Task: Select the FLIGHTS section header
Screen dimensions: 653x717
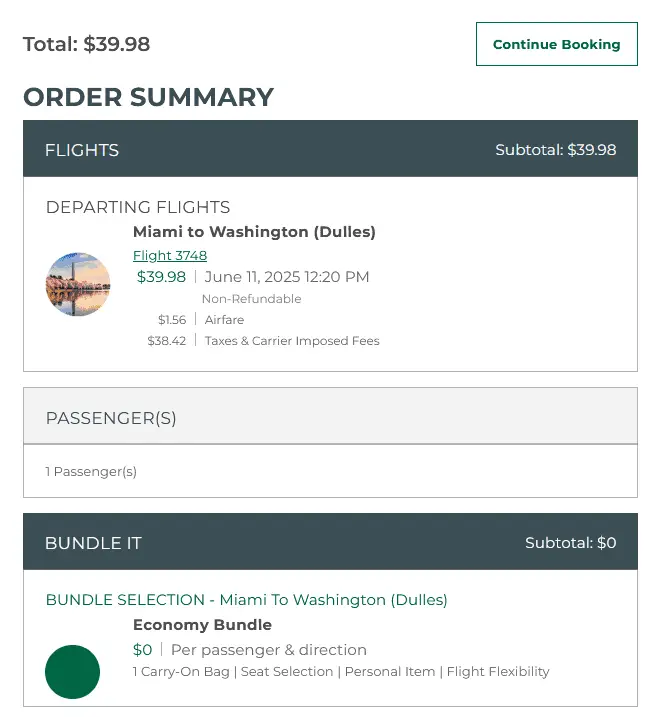Action: pyautogui.click(x=82, y=150)
